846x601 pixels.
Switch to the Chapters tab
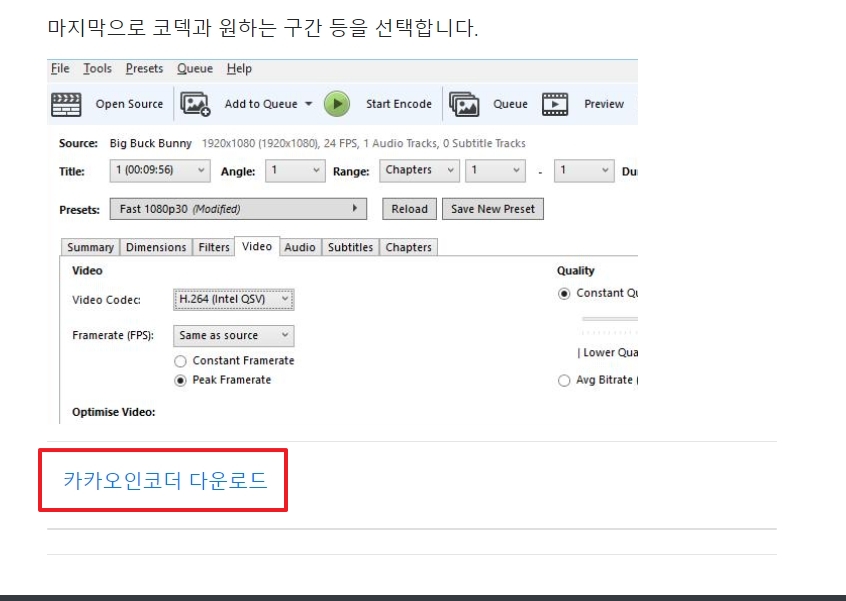click(408, 247)
